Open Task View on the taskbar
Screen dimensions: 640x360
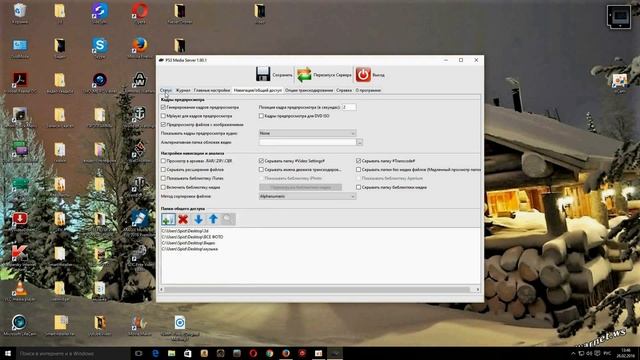(x=138, y=353)
